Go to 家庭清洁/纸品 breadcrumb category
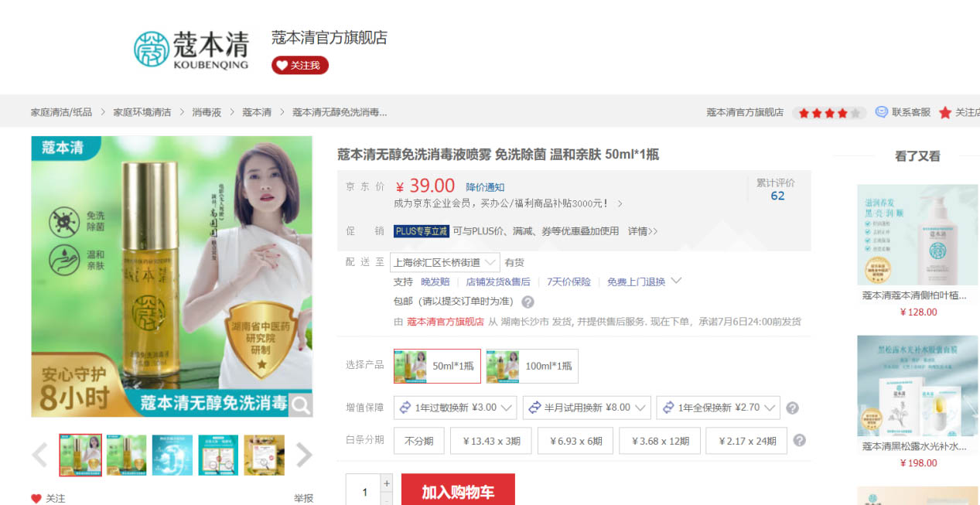The height and width of the screenshot is (505, 980). [61, 112]
